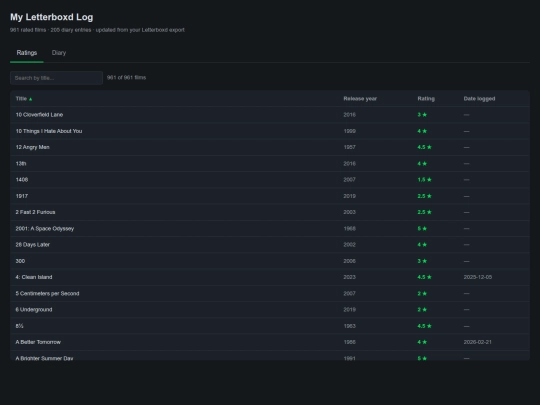This screenshot has height=405, width=540.
Task: Click release year 1957 for 12 Angry Men
Action: click(350, 147)
